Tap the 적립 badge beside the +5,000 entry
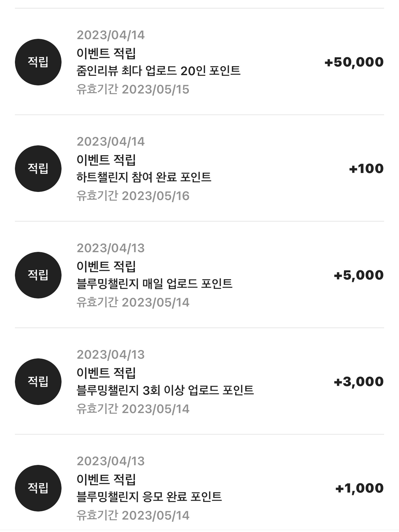 tap(38, 275)
